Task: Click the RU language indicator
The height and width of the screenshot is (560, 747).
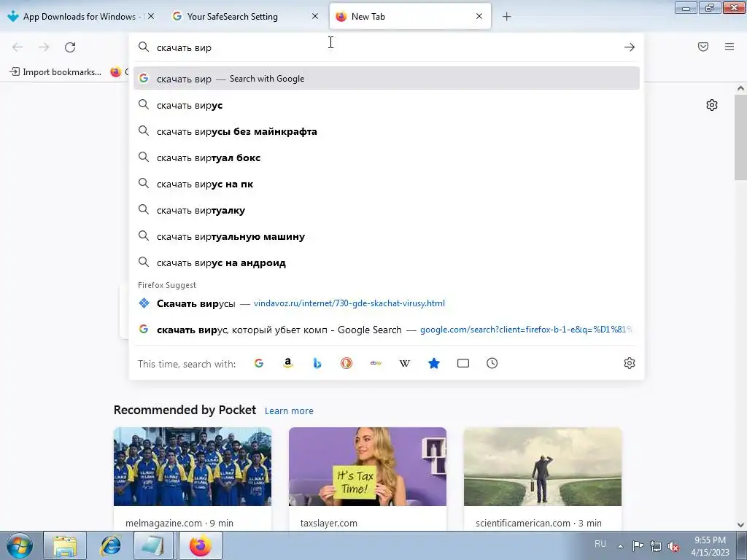Action: pyautogui.click(x=600, y=544)
